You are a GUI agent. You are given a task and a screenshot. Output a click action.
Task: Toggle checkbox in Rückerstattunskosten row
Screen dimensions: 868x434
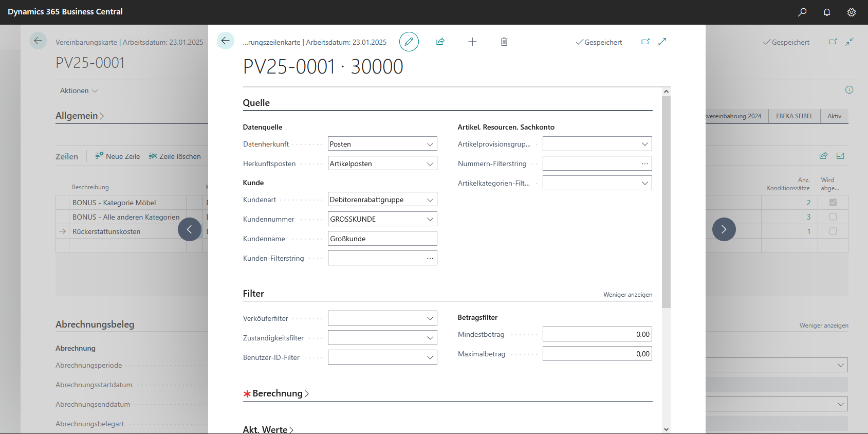tap(833, 231)
